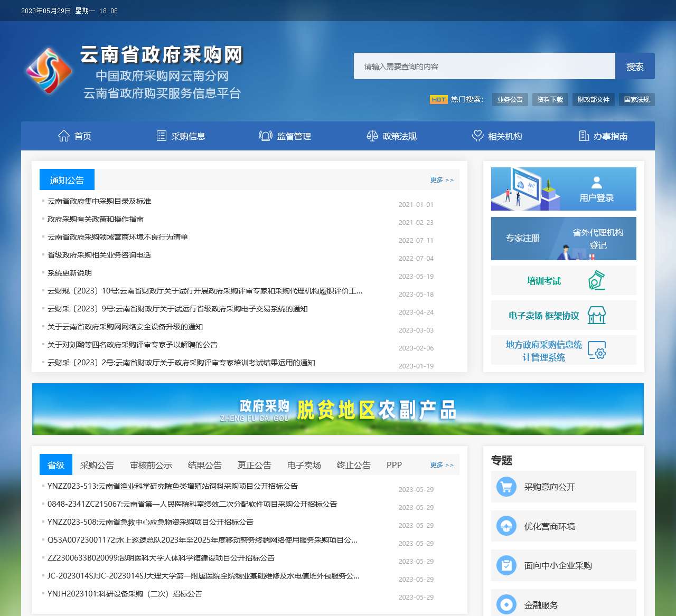676x616 pixels.
Task: Open the 系统更新说明 notice link
Action: [70, 273]
